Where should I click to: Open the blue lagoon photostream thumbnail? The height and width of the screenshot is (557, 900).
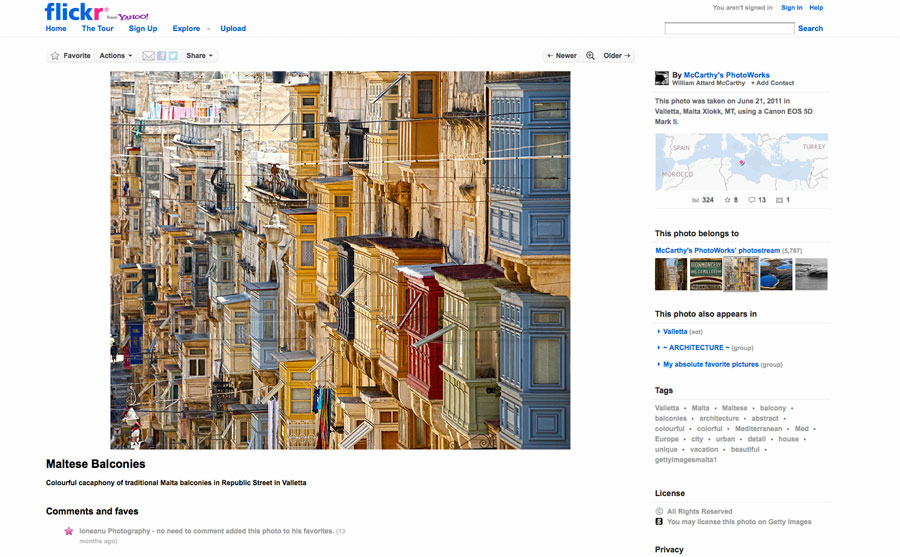776,274
